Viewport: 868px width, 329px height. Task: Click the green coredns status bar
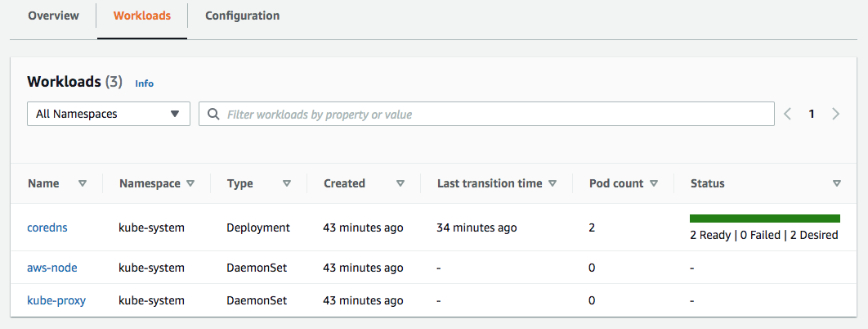(x=765, y=219)
